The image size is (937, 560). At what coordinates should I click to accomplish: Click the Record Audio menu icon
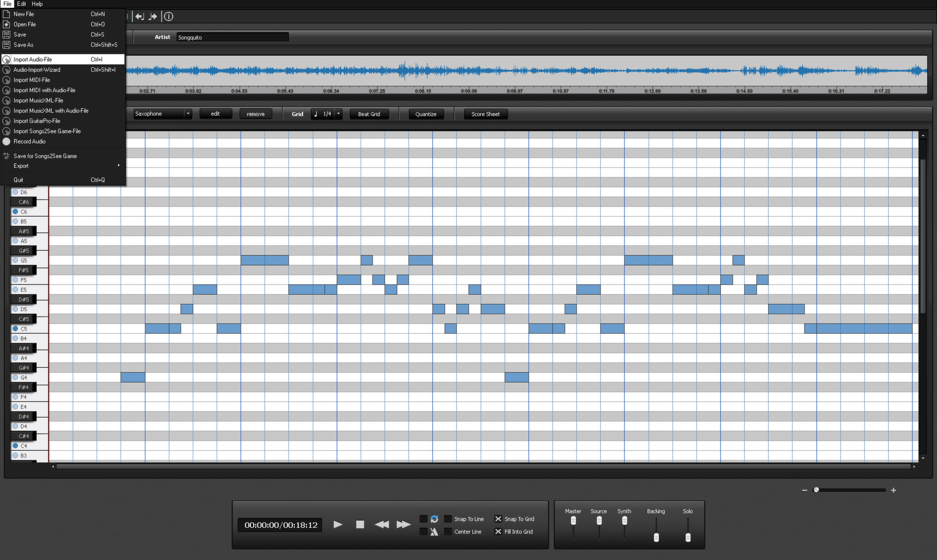6,141
